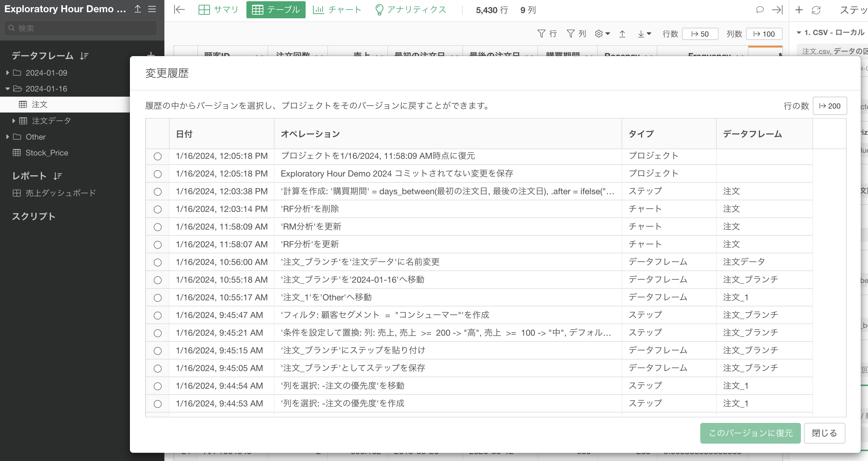Screen dimensions: 868x461
Task: Collapse the left panel arrow icon
Action: point(179,9)
